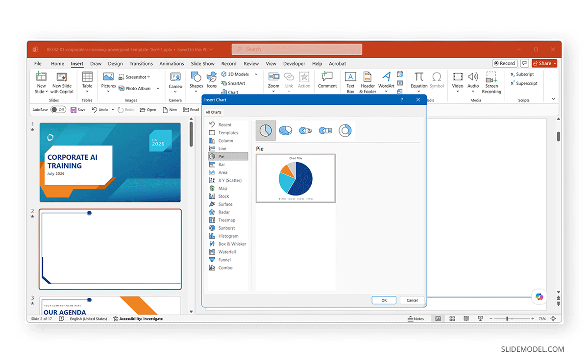
Task: Open Header & Footer settings
Action: 368,82
